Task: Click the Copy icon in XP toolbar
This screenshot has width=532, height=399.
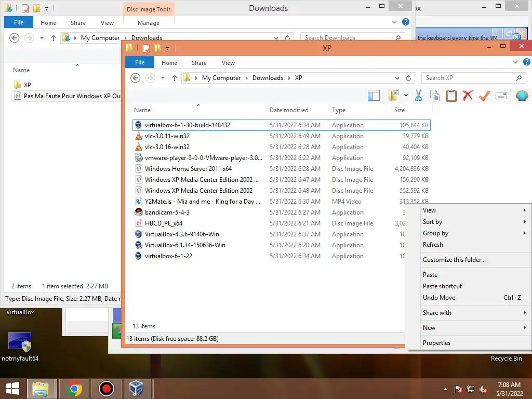Action: pyautogui.click(x=435, y=96)
